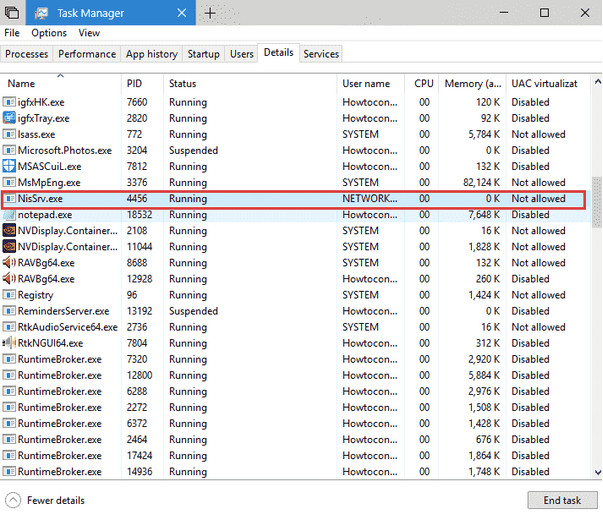Select RuntimeBroker.exe with PID 7320

click(294, 359)
